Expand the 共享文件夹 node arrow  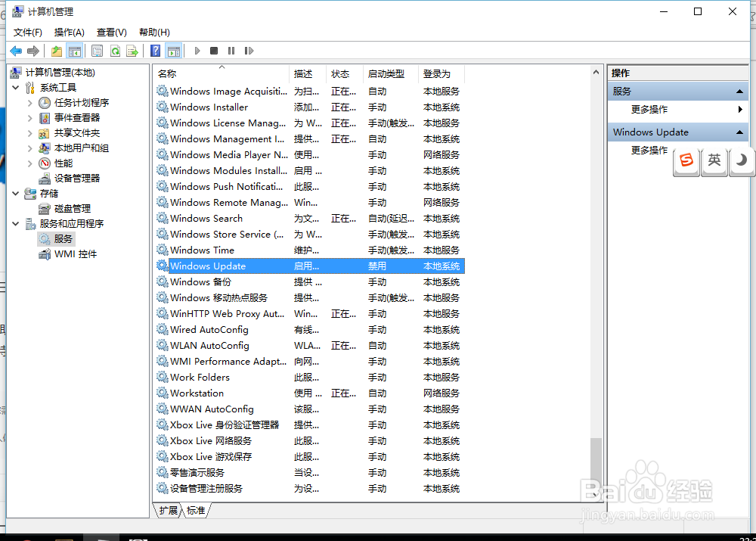coord(30,132)
